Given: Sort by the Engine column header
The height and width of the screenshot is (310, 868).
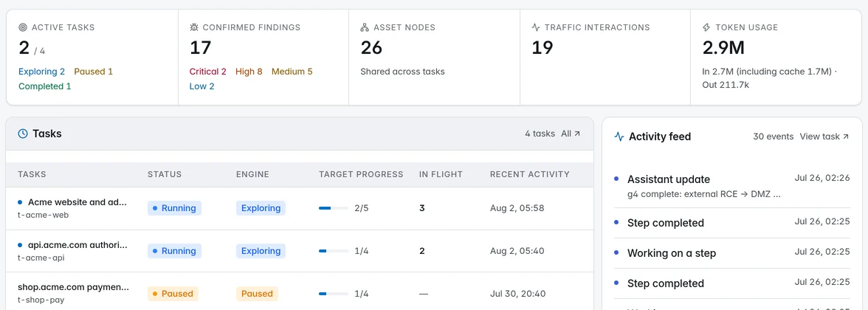Looking at the screenshot, I should coord(252,174).
